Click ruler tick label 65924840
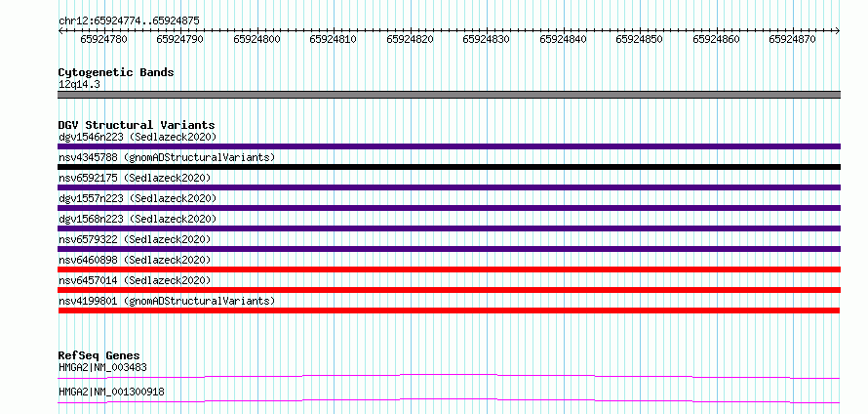868x414 pixels. (x=564, y=39)
